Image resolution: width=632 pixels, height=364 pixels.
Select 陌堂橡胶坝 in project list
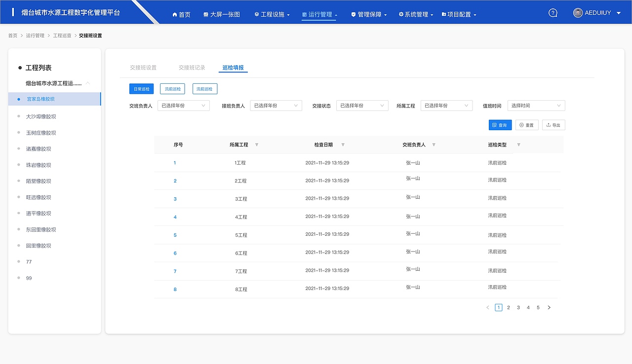(x=39, y=181)
